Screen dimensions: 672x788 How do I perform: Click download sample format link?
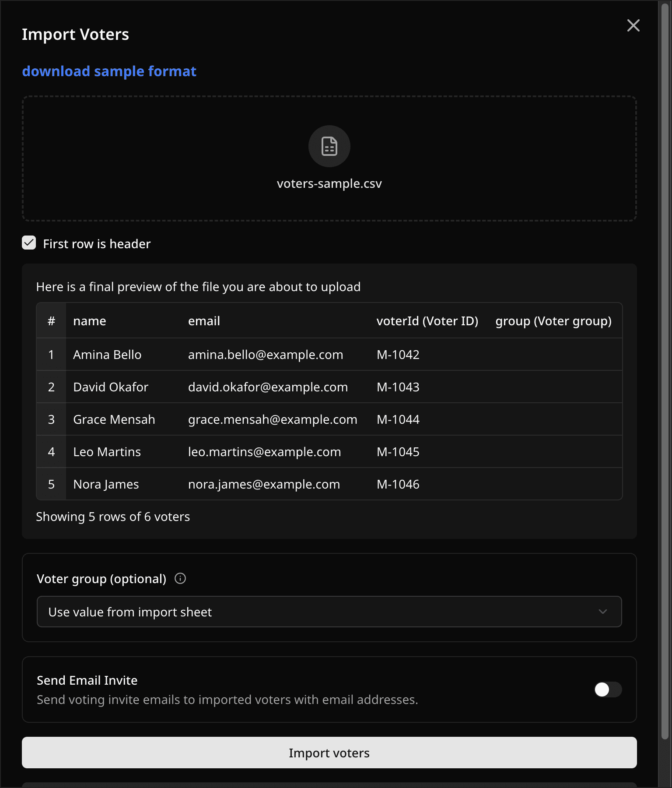click(x=109, y=71)
